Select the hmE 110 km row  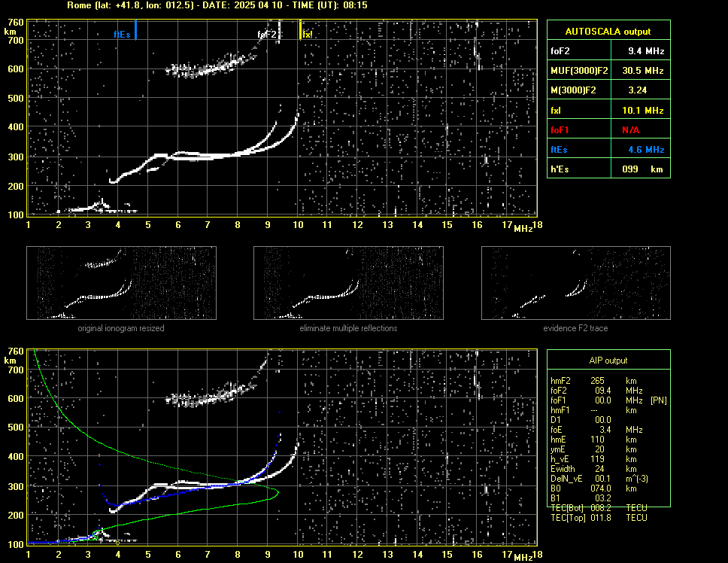point(594,440)
